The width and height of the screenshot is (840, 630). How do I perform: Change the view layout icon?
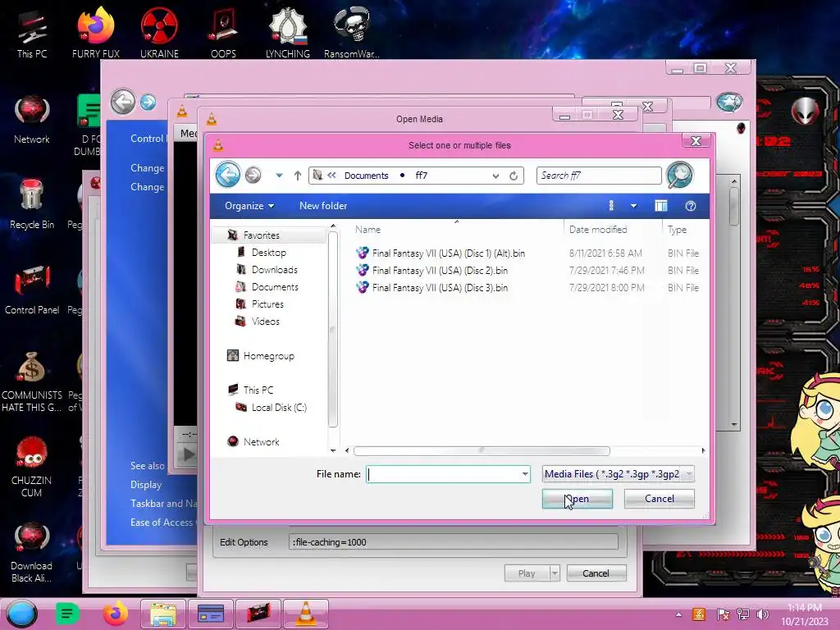coord(611,206)
